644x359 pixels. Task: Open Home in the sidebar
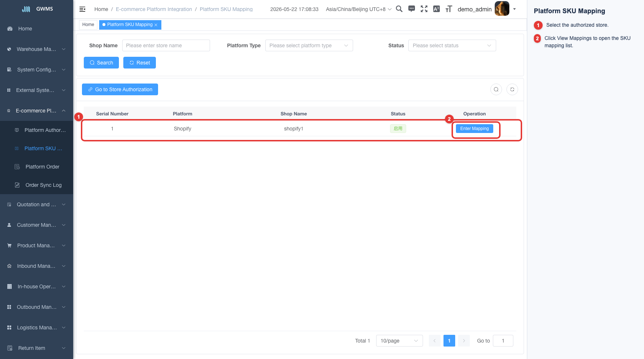(x=37, y=29)
